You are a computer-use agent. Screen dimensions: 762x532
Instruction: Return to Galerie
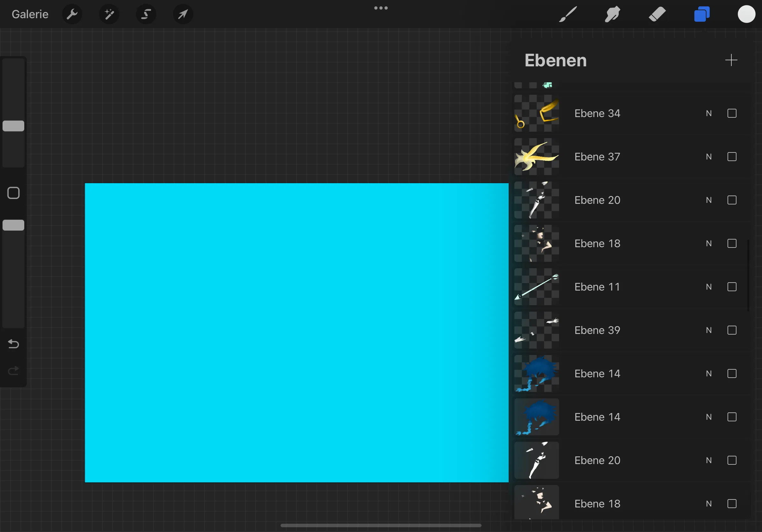tap(30, 14)
